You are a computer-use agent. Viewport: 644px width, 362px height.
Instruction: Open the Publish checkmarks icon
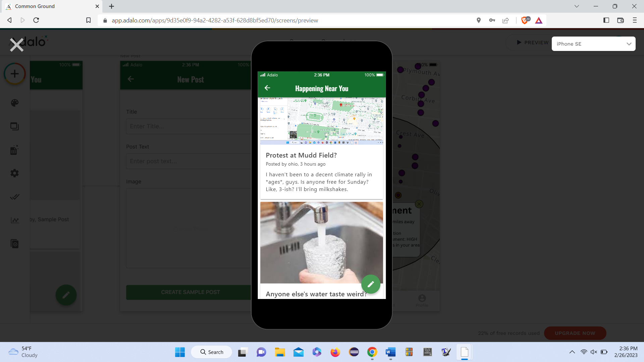click(15, 197)
